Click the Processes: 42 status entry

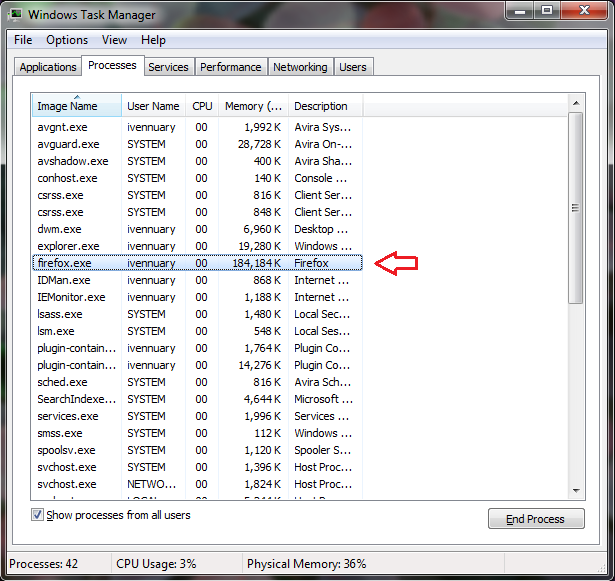click(x=44, y=564)
